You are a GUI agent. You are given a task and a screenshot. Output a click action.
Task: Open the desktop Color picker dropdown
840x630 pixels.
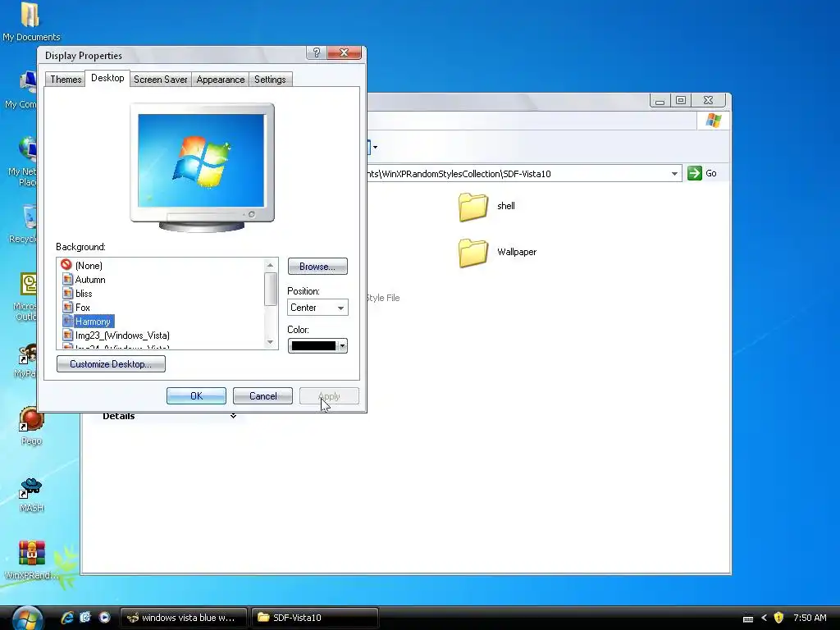317,345
